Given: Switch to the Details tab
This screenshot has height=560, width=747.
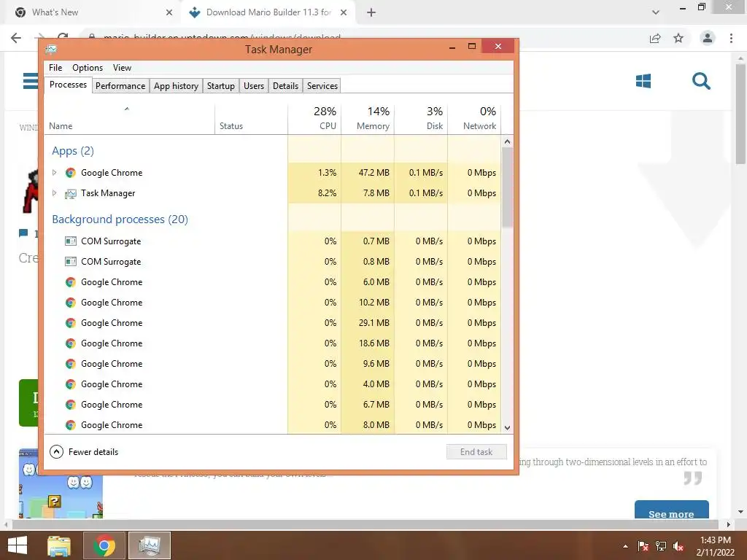Looking at the screenshot, I should pos(285,86).
